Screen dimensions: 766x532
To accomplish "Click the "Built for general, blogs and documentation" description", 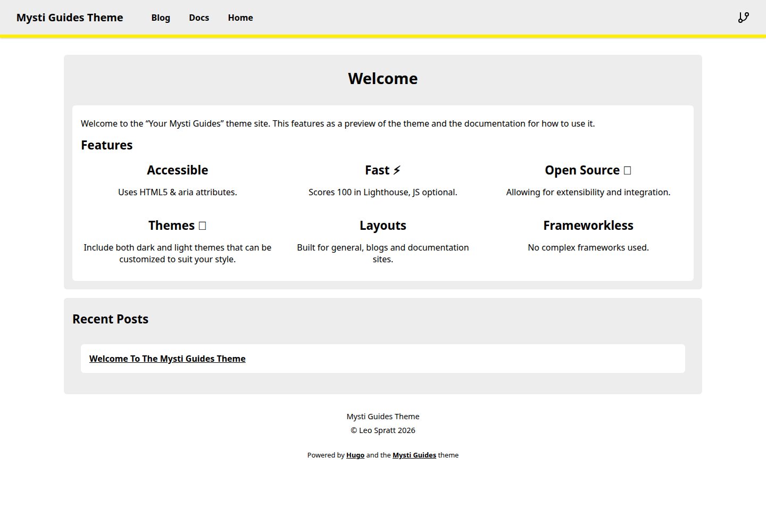I will point(383,254).
